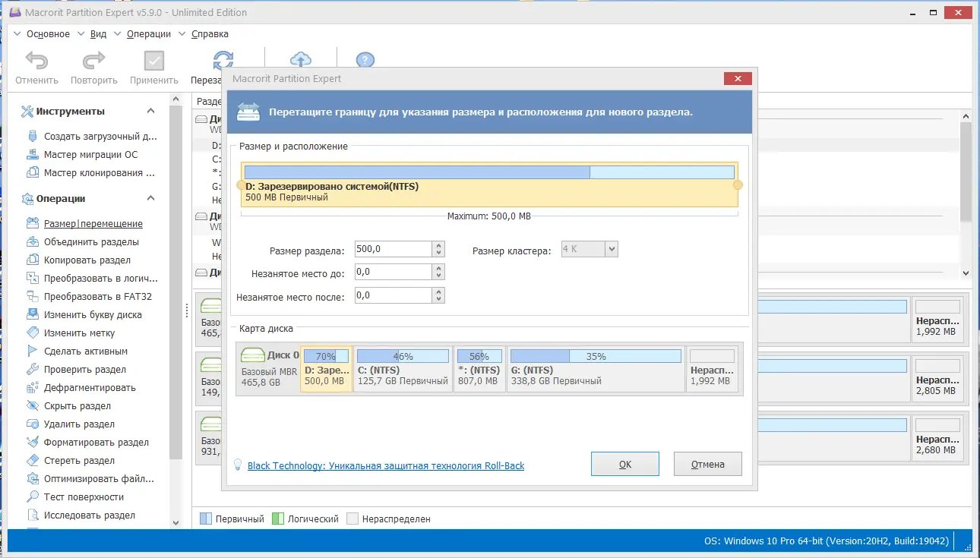Choose Удалить раздел operation
The width and height of the screenshot is (980, 558).
coord(70,424)
